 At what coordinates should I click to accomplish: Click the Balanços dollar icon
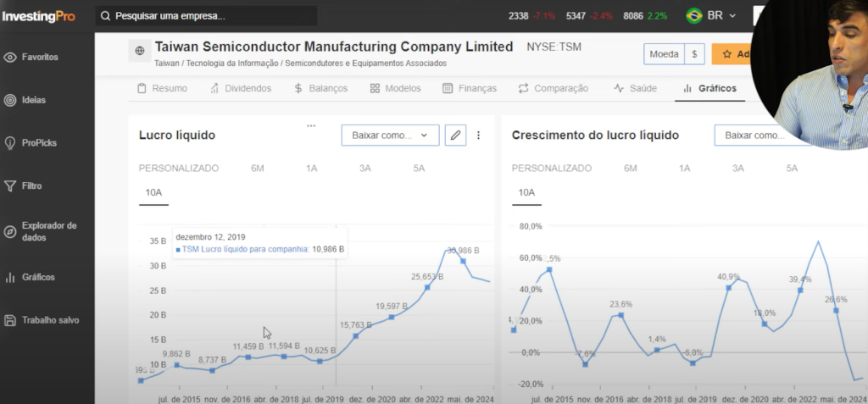tap(298, 89)
